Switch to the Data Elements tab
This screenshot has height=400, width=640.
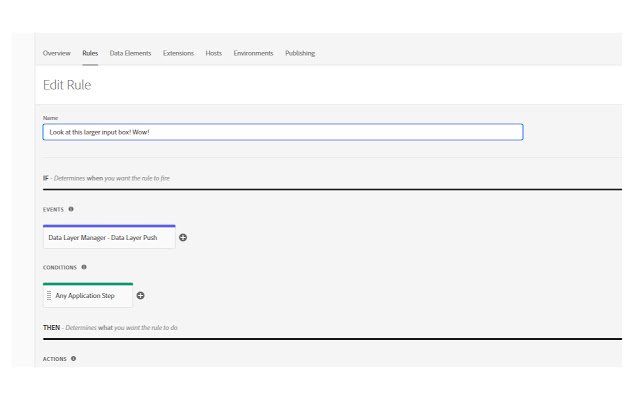[x=130, y=53]
